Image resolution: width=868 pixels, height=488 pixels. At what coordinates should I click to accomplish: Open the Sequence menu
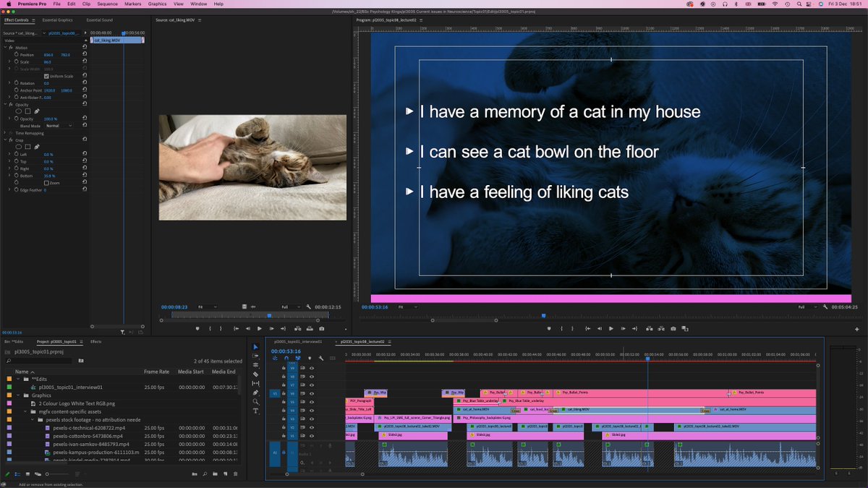coord(107,4)
